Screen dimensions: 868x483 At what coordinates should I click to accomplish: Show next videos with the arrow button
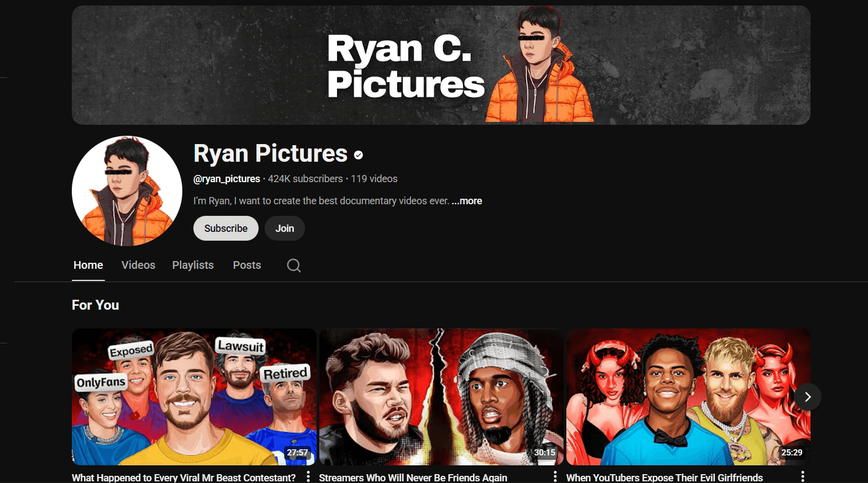click(808, 397)
